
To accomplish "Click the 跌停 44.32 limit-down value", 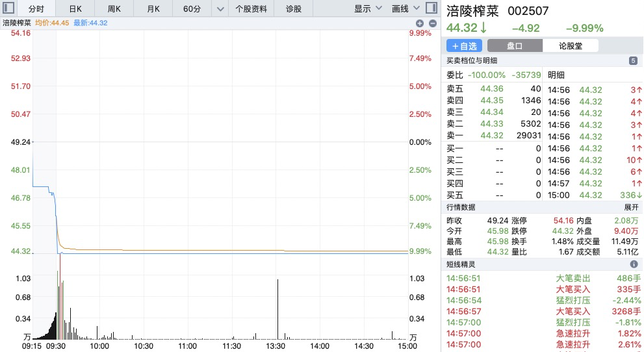I will tap(563, 231).
